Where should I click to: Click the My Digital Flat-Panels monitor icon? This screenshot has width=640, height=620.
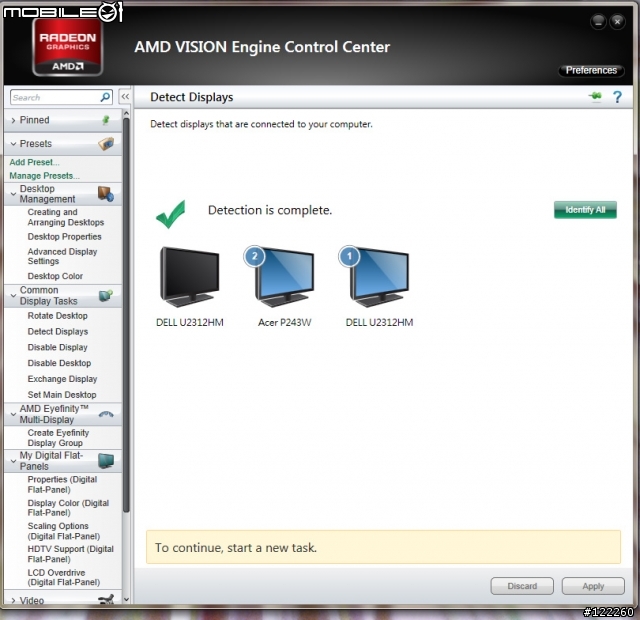106,461
